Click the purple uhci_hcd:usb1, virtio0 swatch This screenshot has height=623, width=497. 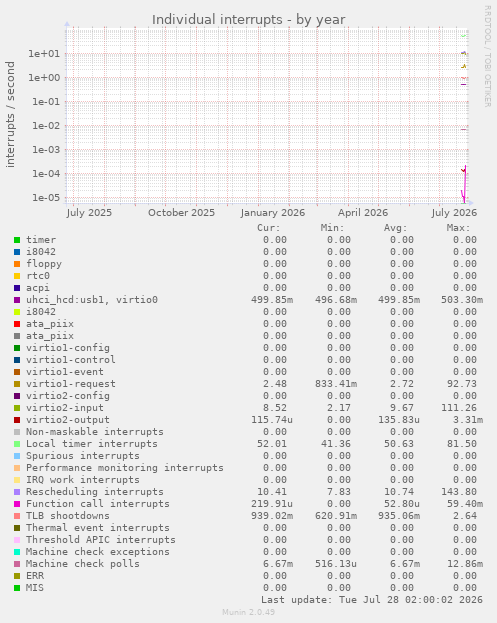tap(17, 300)
